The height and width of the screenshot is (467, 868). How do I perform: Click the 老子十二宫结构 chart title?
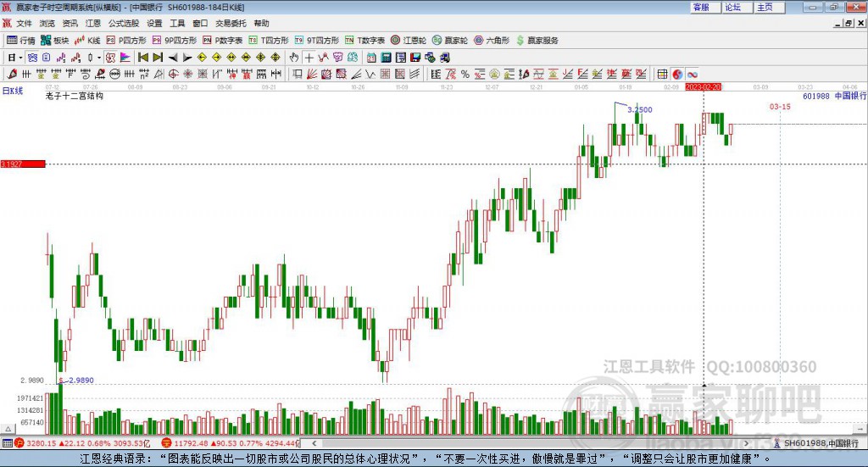coord(75,96)
